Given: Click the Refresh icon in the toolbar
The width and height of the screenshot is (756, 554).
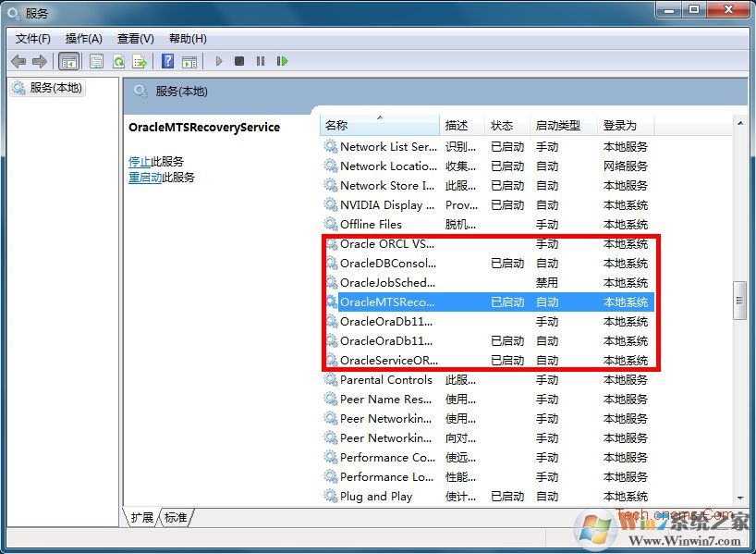Looking at the screenshot, I should coord(118,61).
